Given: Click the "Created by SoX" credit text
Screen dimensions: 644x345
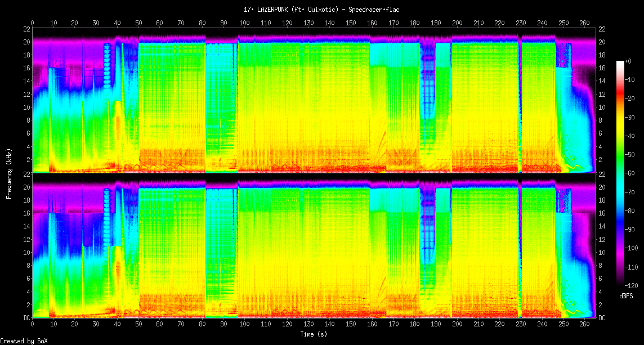Looking at the screenshot, I should pyautogui.click(x=24, y=341).
